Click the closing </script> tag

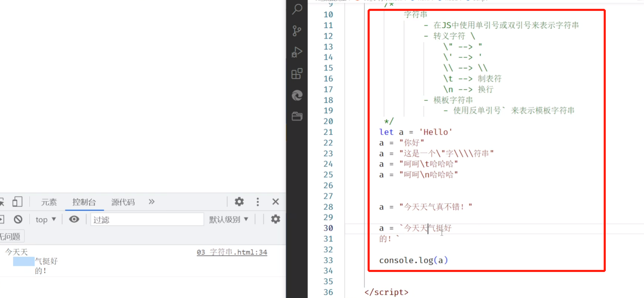point(386,292)
